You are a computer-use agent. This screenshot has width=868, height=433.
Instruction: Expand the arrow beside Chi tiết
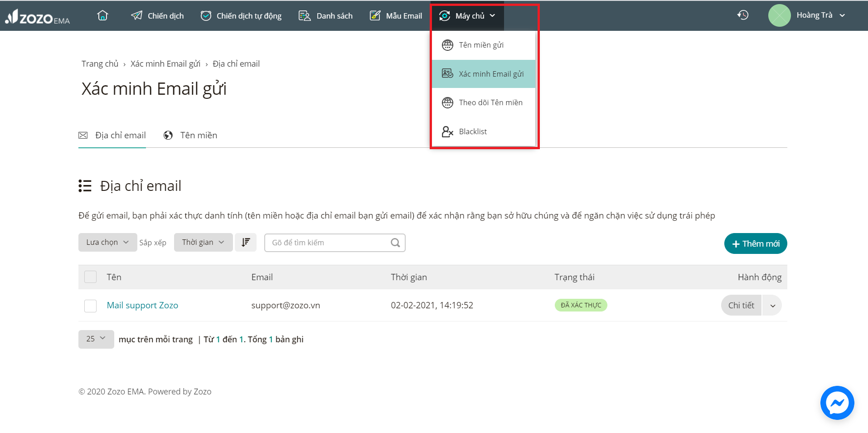[x=772, y=305]
